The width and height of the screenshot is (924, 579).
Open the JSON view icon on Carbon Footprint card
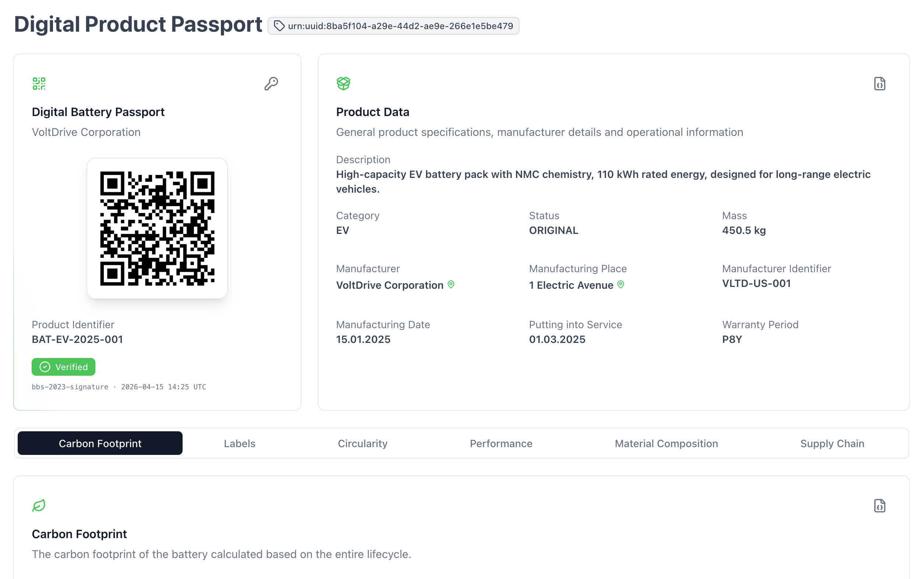point(879,505)
